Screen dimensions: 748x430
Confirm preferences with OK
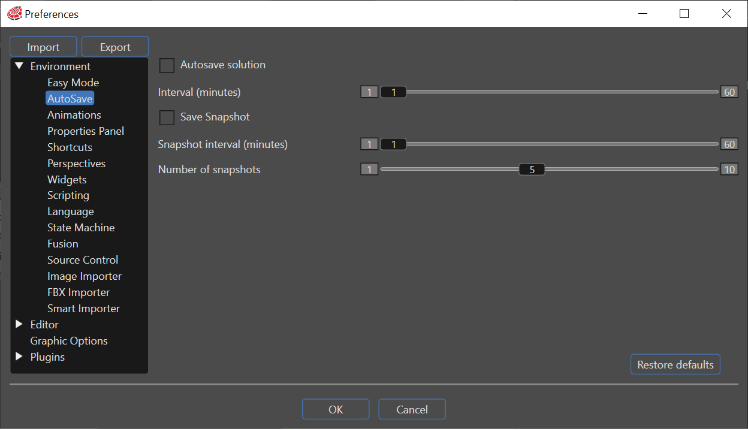335,409
